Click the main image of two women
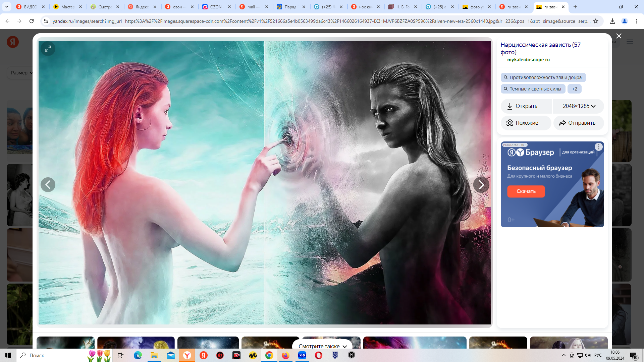 pos(265,183)
